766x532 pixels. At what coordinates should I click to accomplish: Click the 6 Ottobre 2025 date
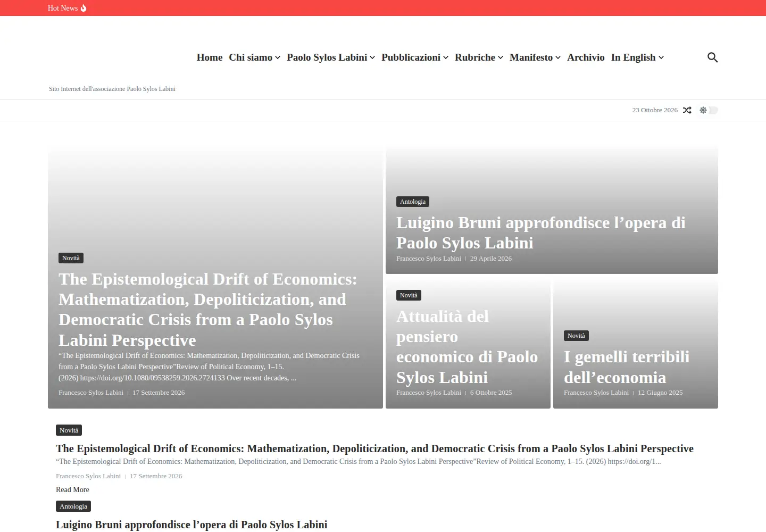491,393
